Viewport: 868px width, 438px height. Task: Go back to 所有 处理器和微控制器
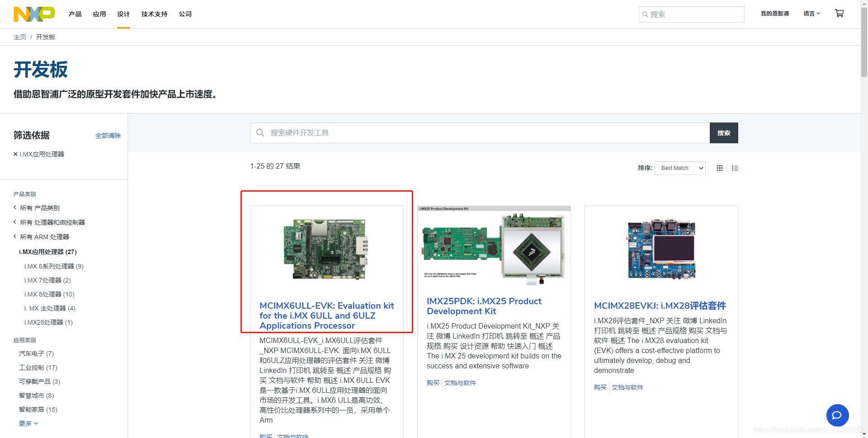click(49, 222)
